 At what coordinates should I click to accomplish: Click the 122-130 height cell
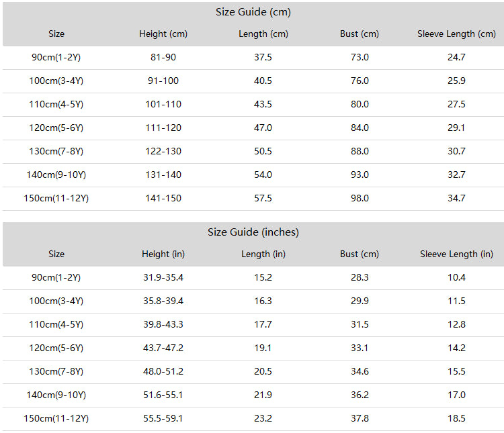[x=163, y=151]
